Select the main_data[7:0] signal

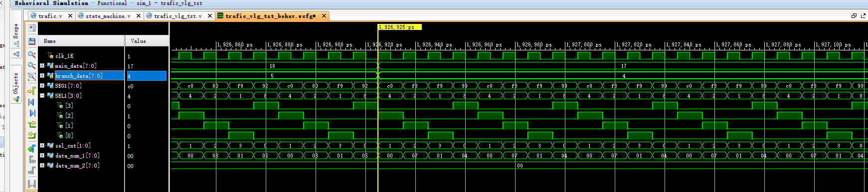pos(76,66)
